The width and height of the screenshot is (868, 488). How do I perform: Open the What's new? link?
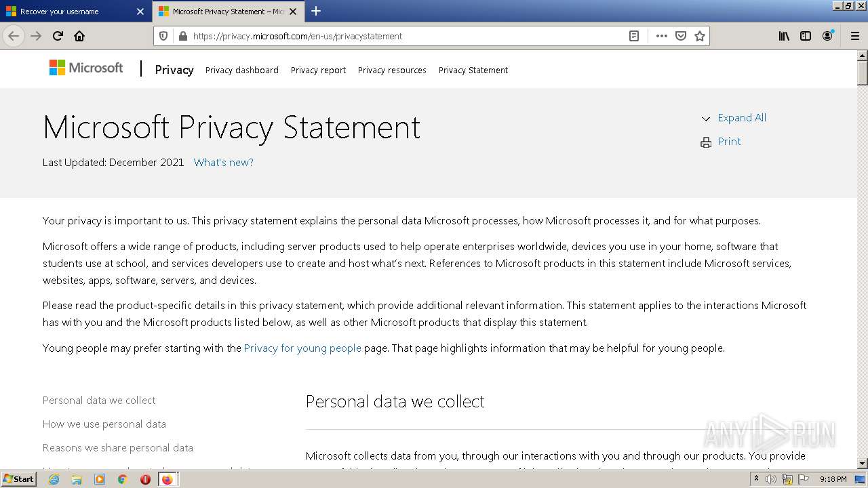(223, 163)
